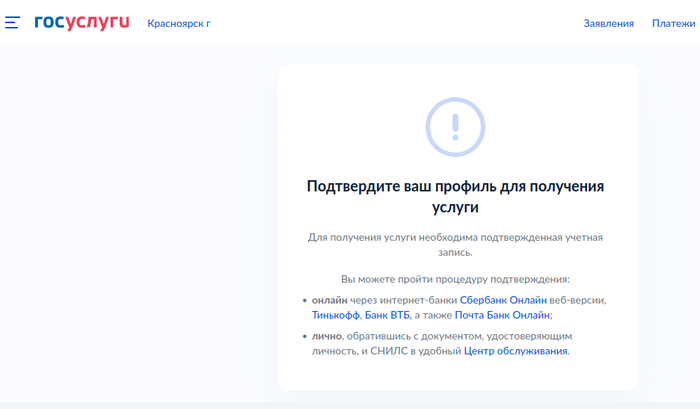
Task: Select the bold word 'онлайн'
Action: click(x=329, y=300)
